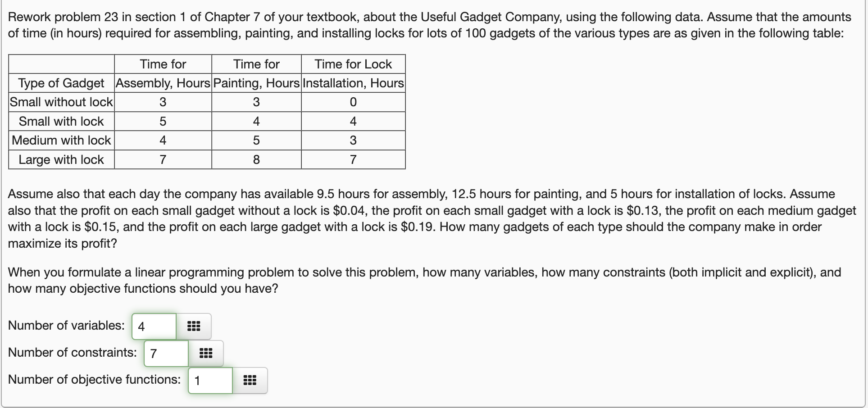The width and height of the screenshot is (868, 408).
Task: Click the Type of Gadget column header
Action: click(x=61, y=83)
